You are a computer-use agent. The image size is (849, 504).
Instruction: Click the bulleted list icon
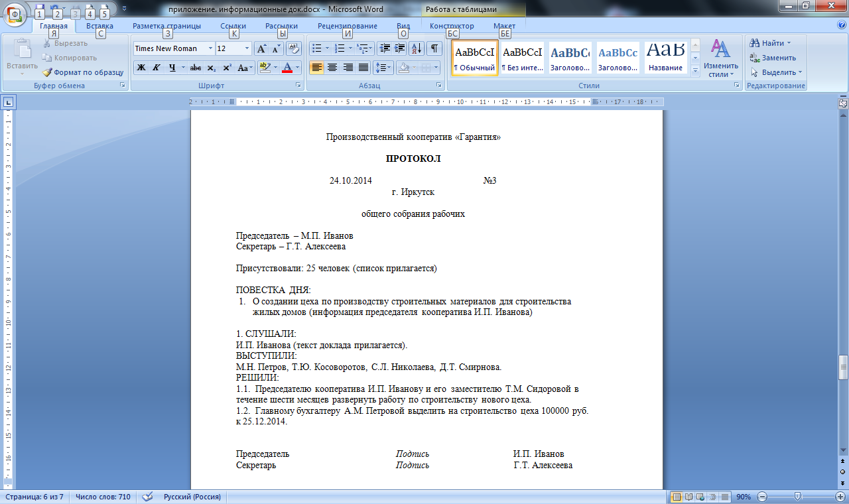coord(316,48)
